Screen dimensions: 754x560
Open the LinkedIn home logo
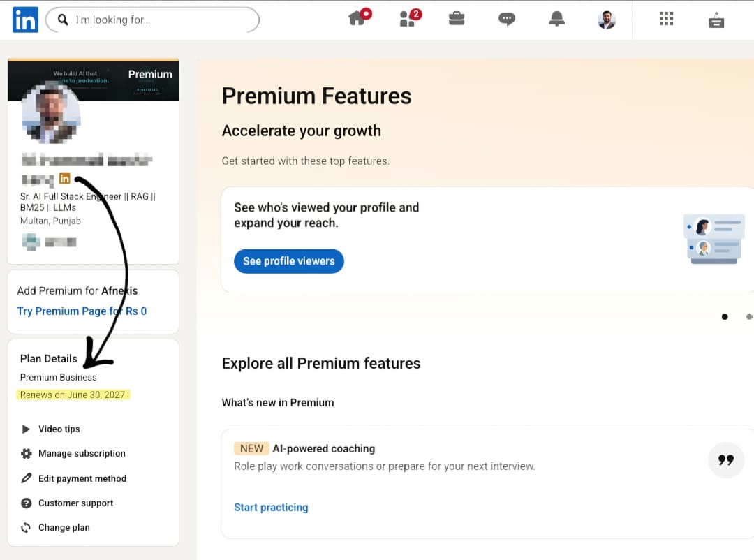26,20
